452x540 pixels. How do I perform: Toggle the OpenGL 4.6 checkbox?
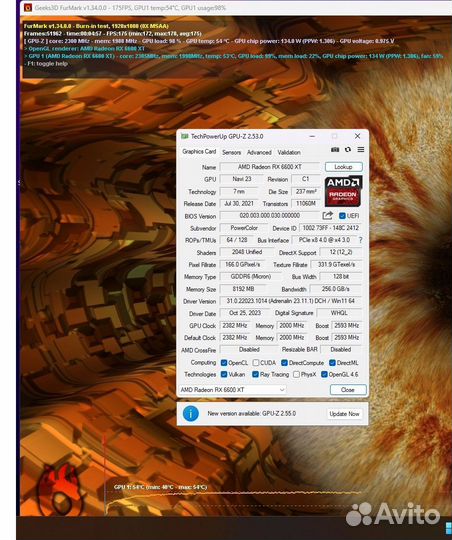pyautogui.click(x=324, y=374)
